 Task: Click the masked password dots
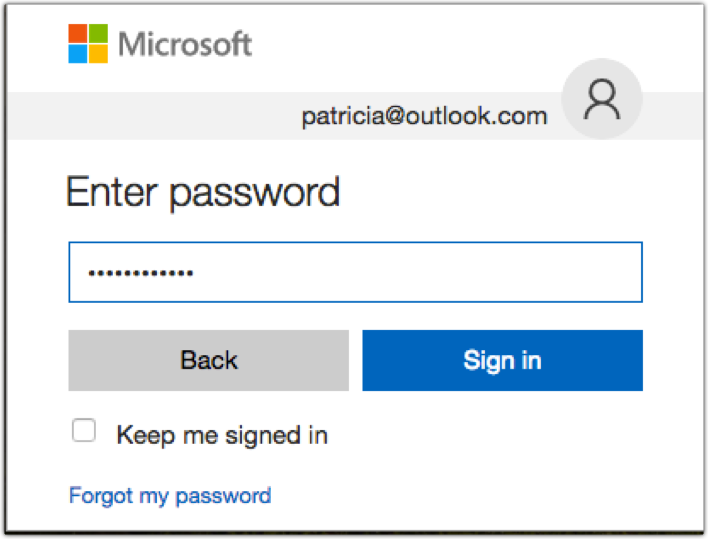click(x=141, y=272)
